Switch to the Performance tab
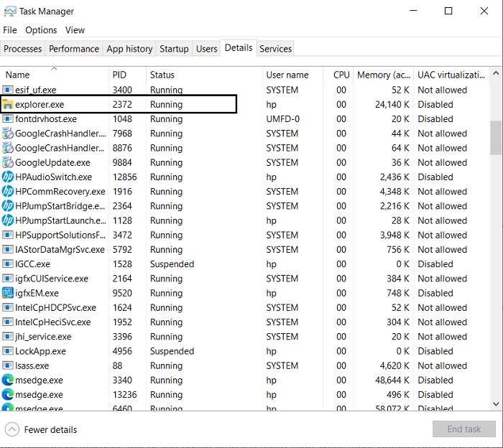This screenshot has width=503, height=448. click(74, 49)
